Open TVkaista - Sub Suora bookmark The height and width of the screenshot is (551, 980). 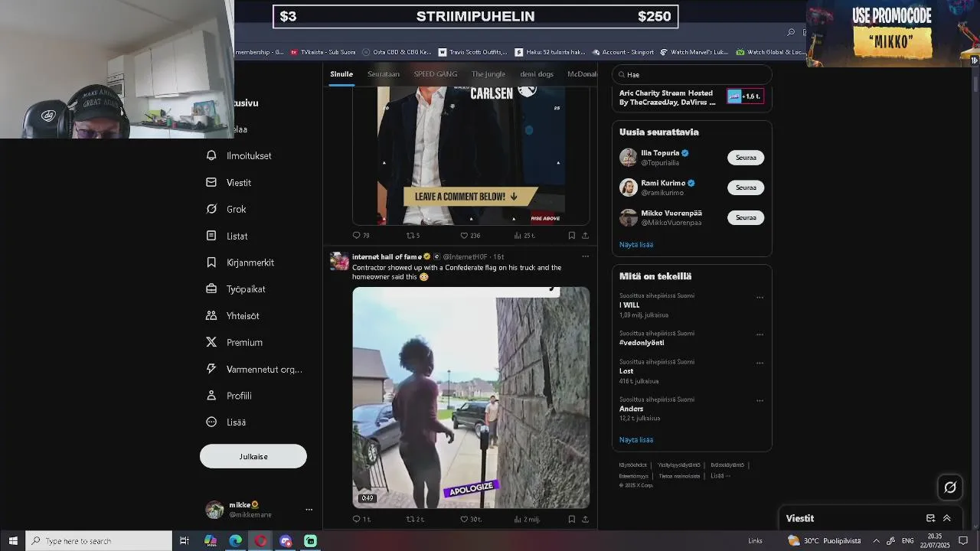tap(323, 52)
